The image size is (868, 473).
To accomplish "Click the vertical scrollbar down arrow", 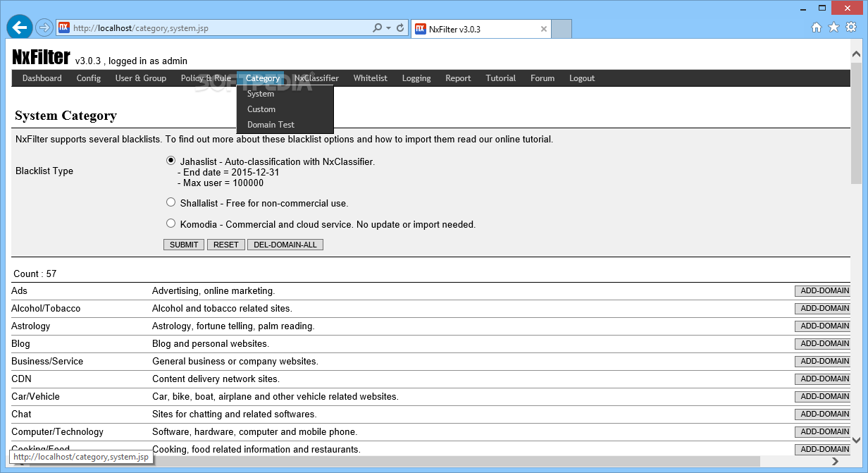I will pyautogui.click(x=856, y=441).
